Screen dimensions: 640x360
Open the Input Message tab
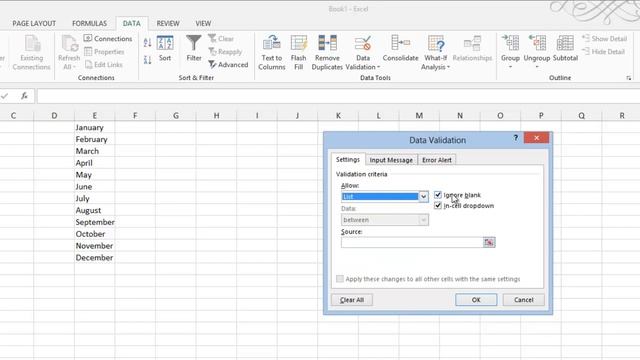pos(391,160)
